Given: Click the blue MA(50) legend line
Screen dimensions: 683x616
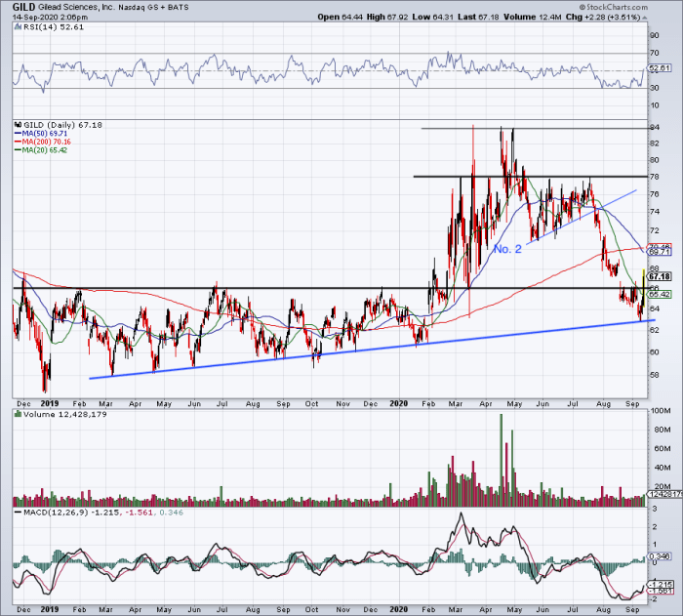Looking at the screenshot, I should click(18, 134).
